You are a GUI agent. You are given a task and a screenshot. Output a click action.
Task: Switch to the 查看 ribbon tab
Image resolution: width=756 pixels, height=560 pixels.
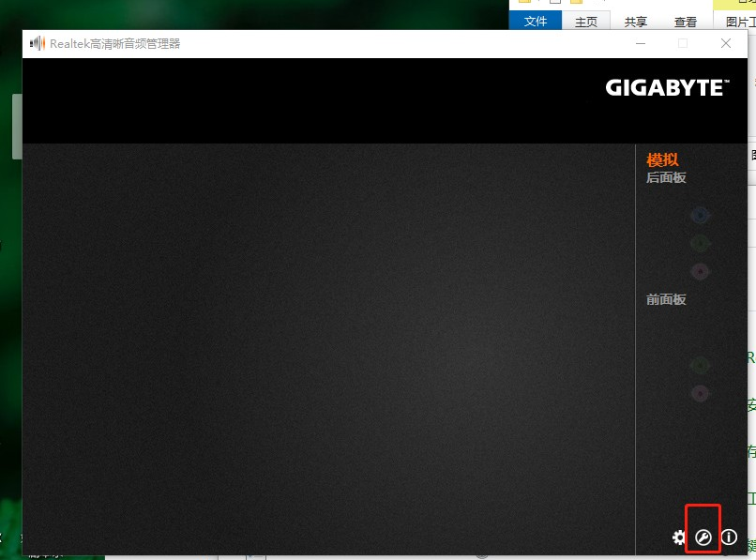[x=686, y=22]
